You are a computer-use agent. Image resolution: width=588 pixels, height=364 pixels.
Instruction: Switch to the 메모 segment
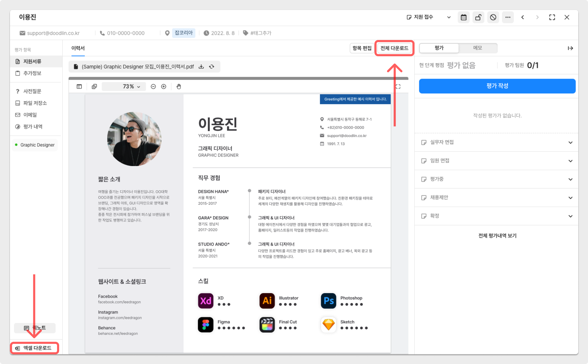478,48
